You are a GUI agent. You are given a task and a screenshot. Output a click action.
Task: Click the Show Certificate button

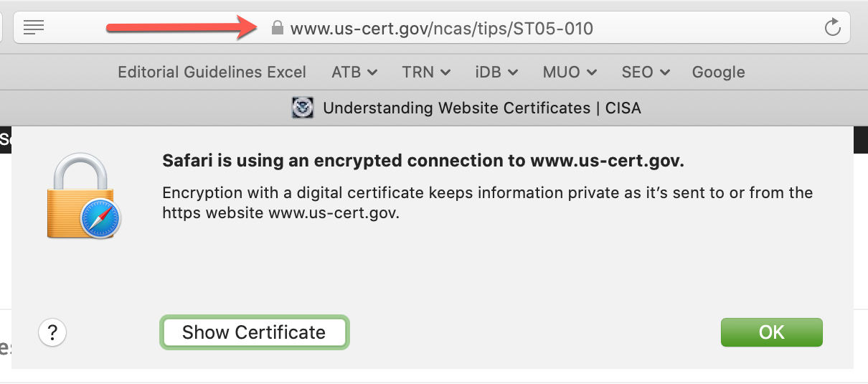[x=254, y=332]
